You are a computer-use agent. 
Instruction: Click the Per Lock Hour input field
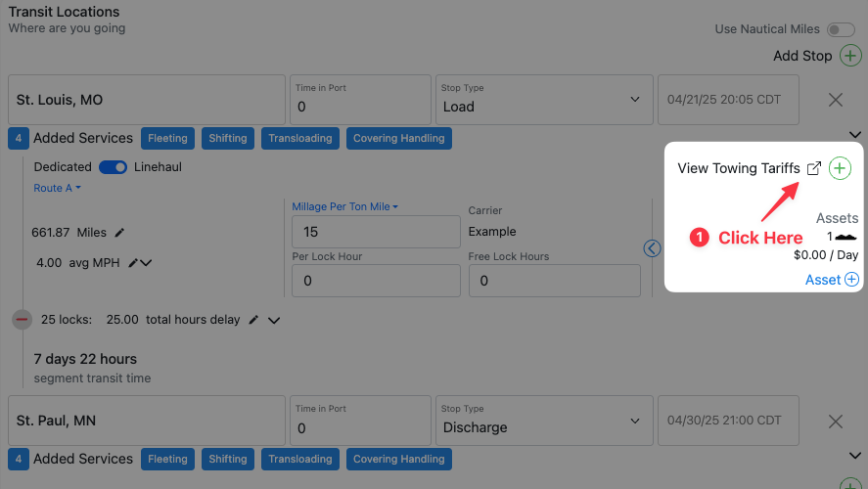click(376, 281)
